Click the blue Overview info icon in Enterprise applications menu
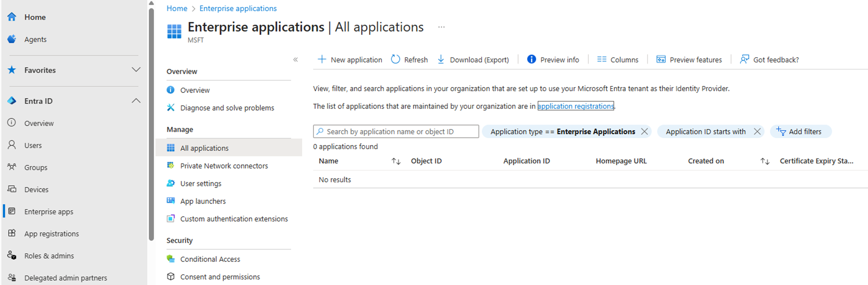This screenshot has height=285, width=868. coord(171,90)
